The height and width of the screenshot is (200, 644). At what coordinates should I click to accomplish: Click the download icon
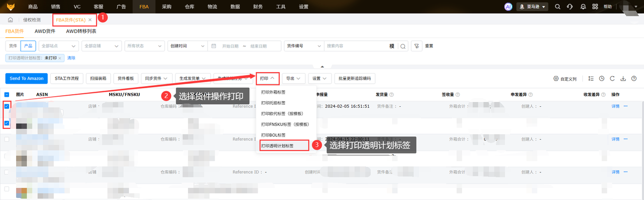623,79
